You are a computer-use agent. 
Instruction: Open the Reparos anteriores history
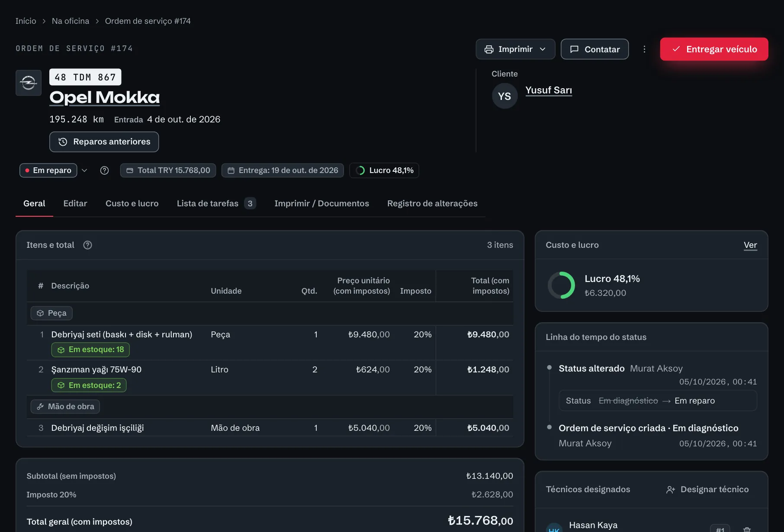pyautogui.click(x=104, y=142)
